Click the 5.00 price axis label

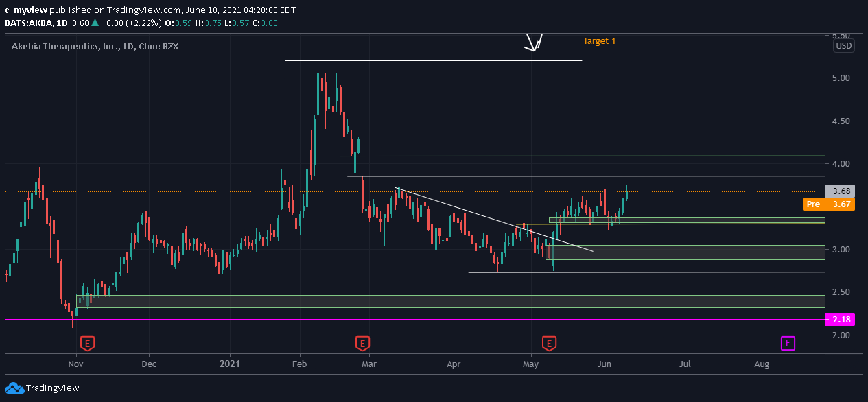click(x=841, y=78)
